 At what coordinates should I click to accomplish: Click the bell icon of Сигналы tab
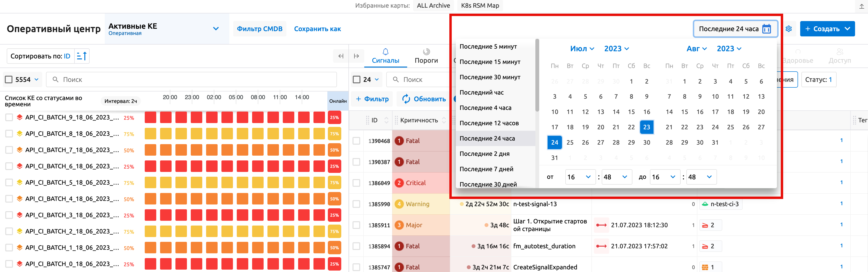pos(386,52)
